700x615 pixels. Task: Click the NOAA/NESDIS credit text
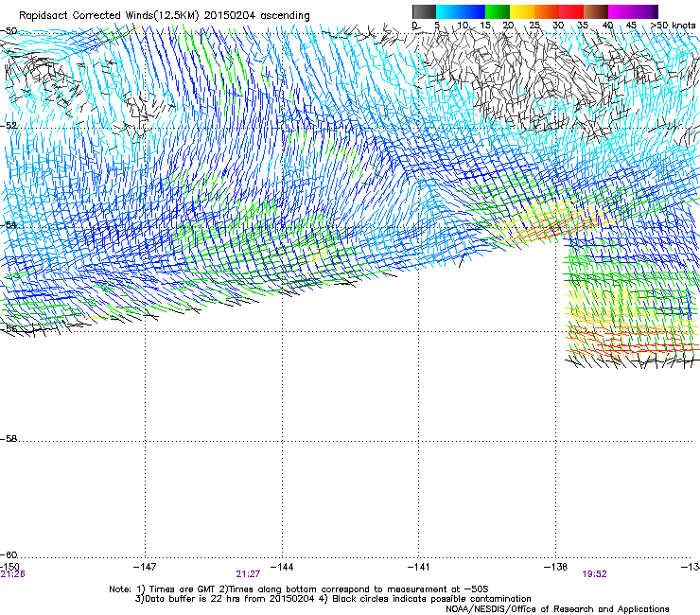click(x=557, y=609)
